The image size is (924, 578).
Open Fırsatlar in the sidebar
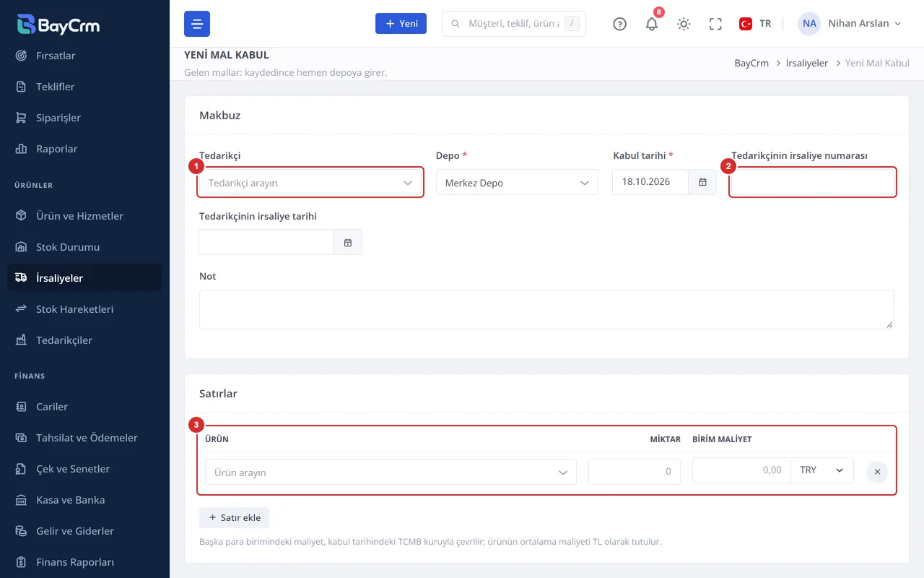click(84, 56)
